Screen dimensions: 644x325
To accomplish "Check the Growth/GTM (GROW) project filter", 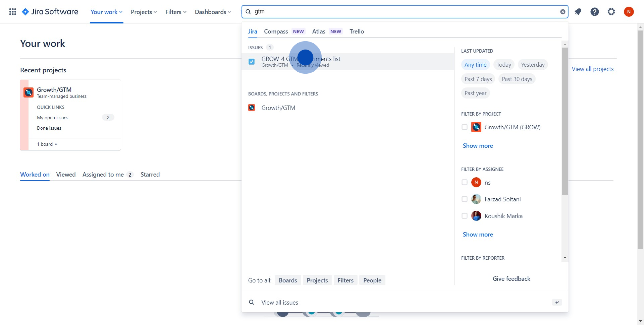I will [465, 127].
